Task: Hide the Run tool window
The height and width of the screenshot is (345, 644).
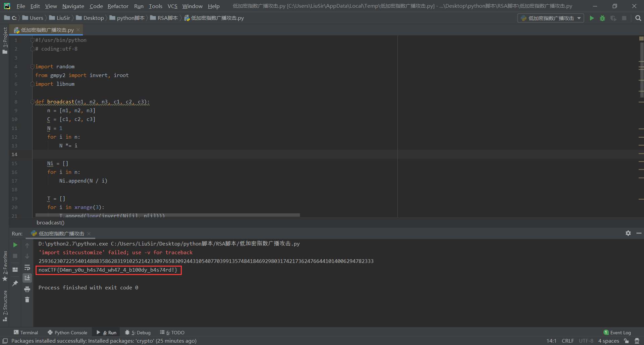Action: pyautogui.click(x=639, y=233)
